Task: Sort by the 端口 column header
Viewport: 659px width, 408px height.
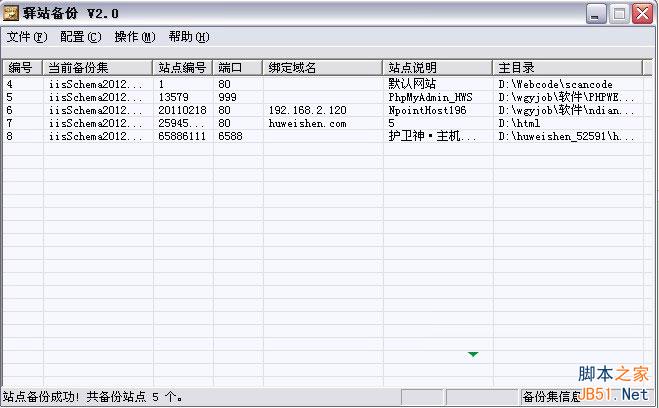Action: click(238, 68)
